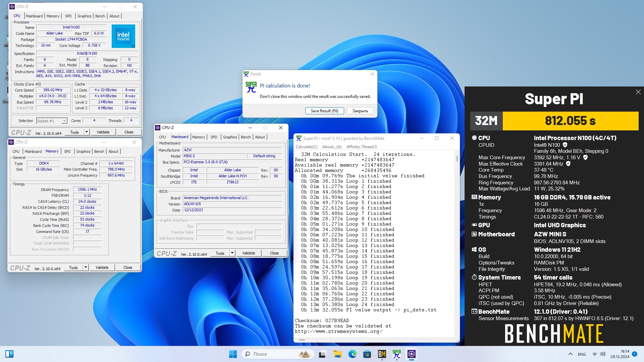The height and width of the screenshot is (362, 644).
Task: Click the volume speaker tray icon
Action: click(602, 354)
